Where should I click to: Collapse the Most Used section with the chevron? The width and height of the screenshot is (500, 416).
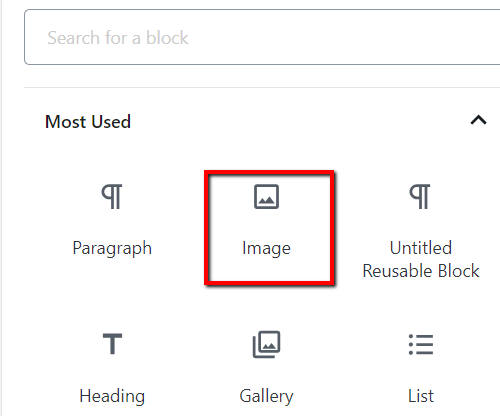[479, 120]
